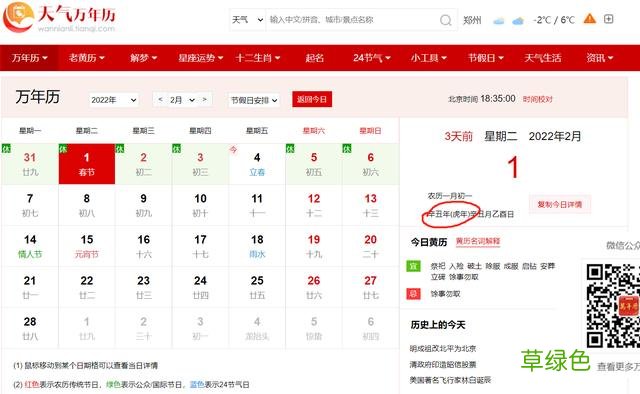Click the 郑州 city name
This screenshot has height=394, width=640.
click(472, 20)
